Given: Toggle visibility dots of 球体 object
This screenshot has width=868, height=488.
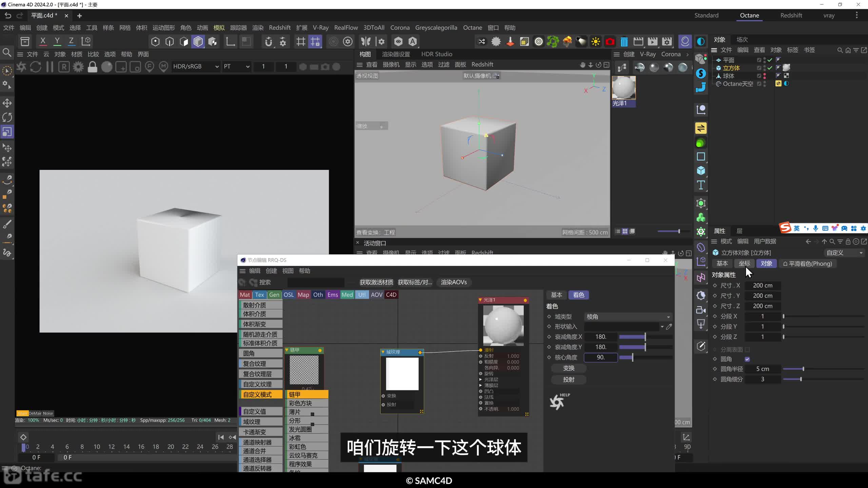Looking at the screenshot, I should (x=765, y=76).
